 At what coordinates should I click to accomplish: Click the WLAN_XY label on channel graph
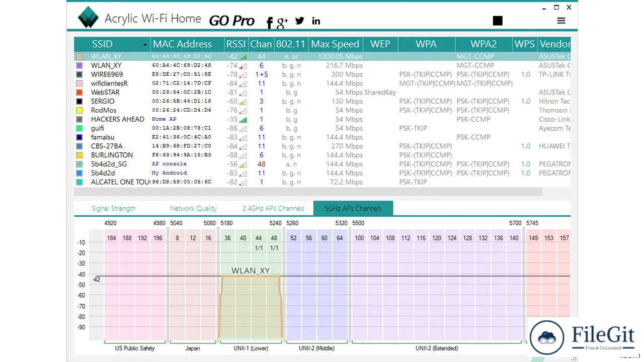click(251, 270)
